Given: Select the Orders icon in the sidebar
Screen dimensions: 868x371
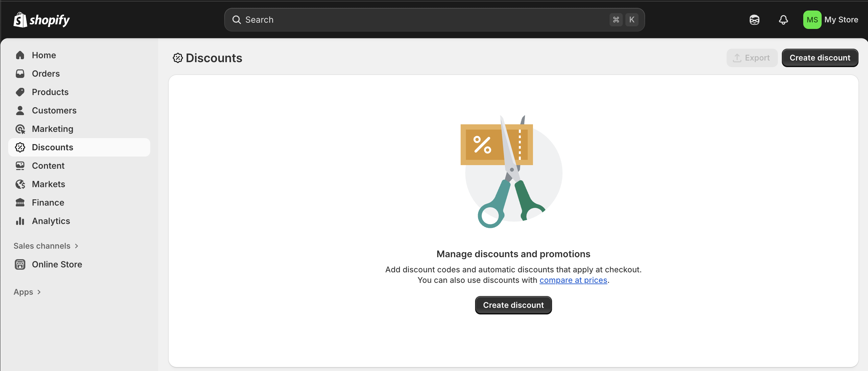Looking at the screenshot, I should [20, 73].
